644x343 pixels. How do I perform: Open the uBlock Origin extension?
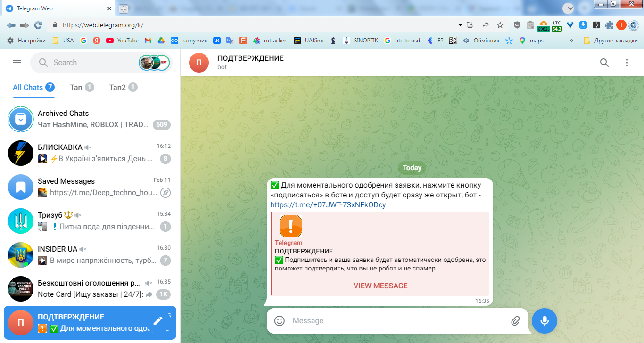point(517,25)
